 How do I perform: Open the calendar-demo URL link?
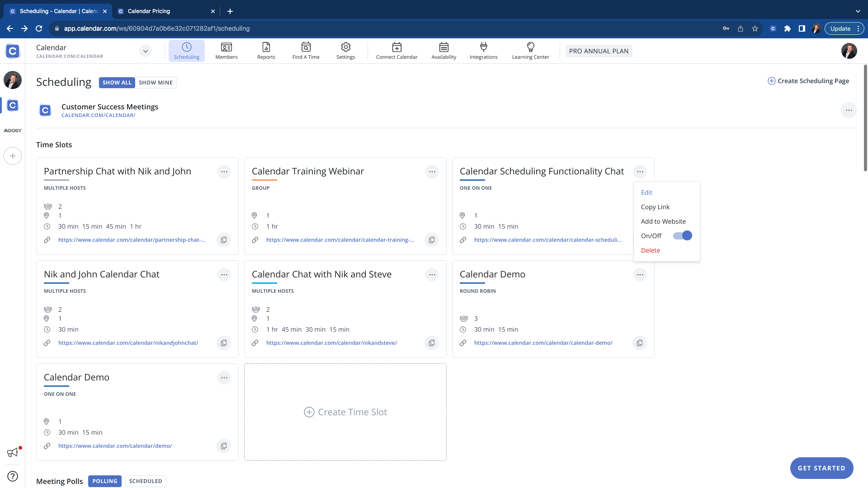click(543, 343)
